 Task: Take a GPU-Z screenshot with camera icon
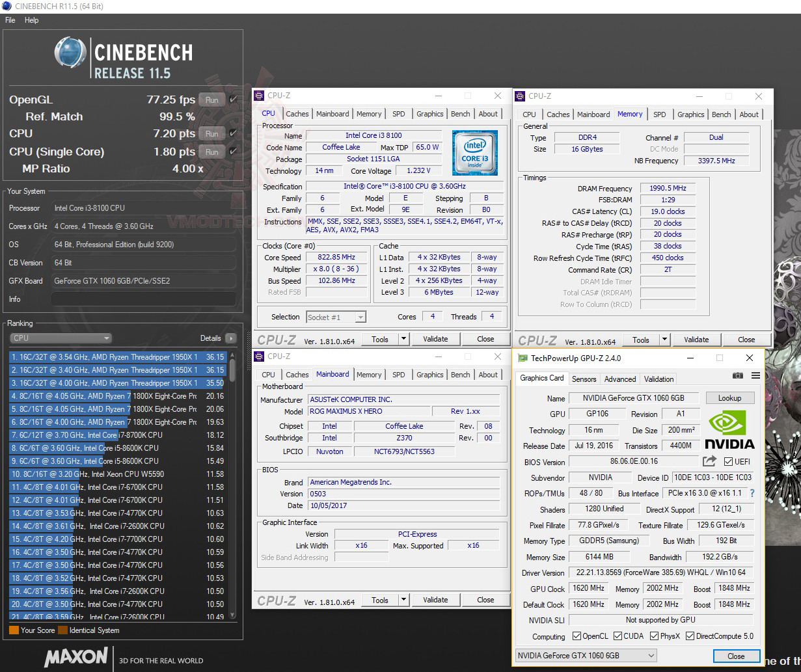pyautogui.click(x=737, y=375)
